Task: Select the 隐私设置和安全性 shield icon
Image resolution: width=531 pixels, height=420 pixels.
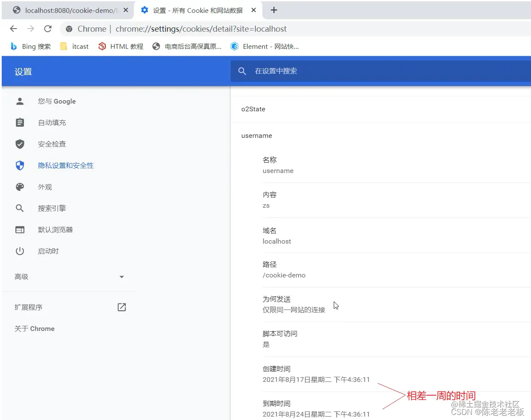Action: pyautogui.click(x=20, y=165)
